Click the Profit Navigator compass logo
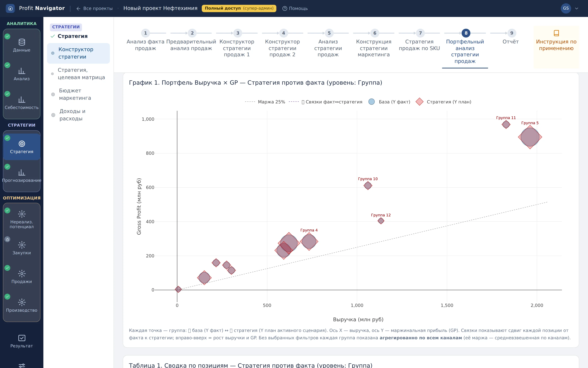 pos(10,8)
